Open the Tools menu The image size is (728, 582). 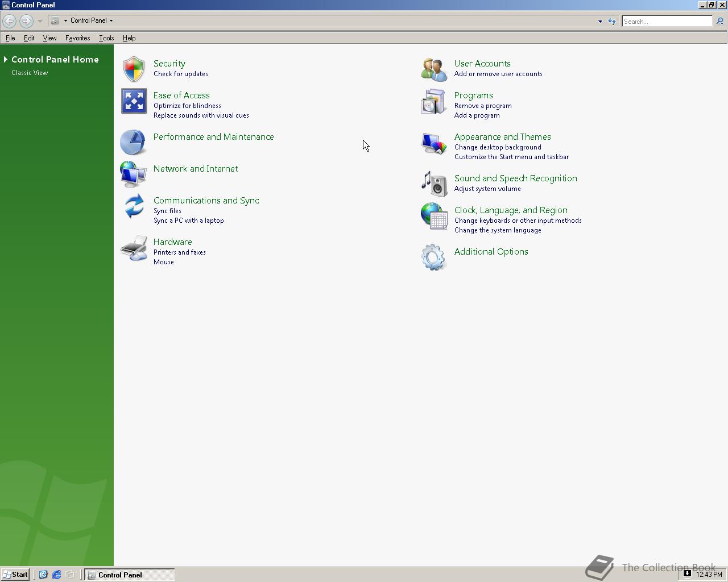pos(106,38)
